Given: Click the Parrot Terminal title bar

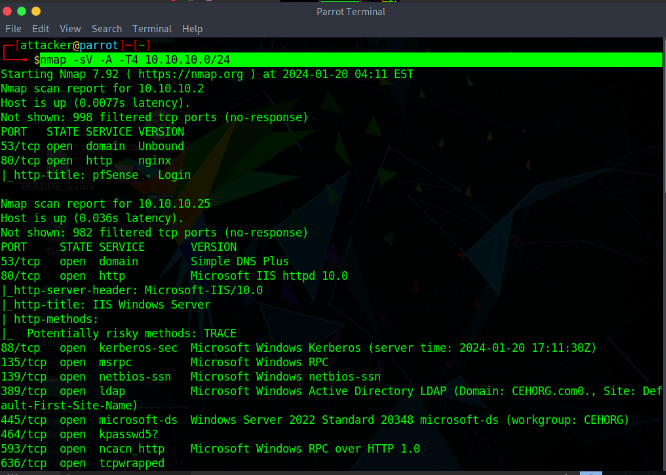Looking at the screenshot, I should tap(333, 9).
